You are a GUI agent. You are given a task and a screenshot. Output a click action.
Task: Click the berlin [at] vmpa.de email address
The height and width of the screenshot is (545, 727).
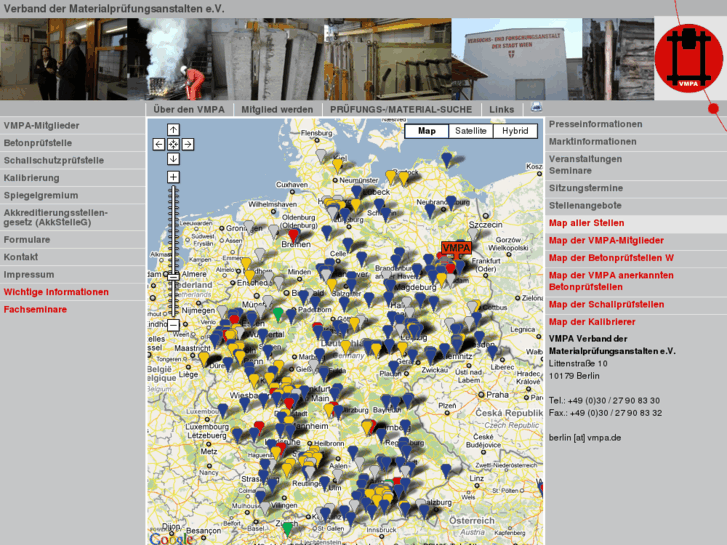click(x=585, y=438)
